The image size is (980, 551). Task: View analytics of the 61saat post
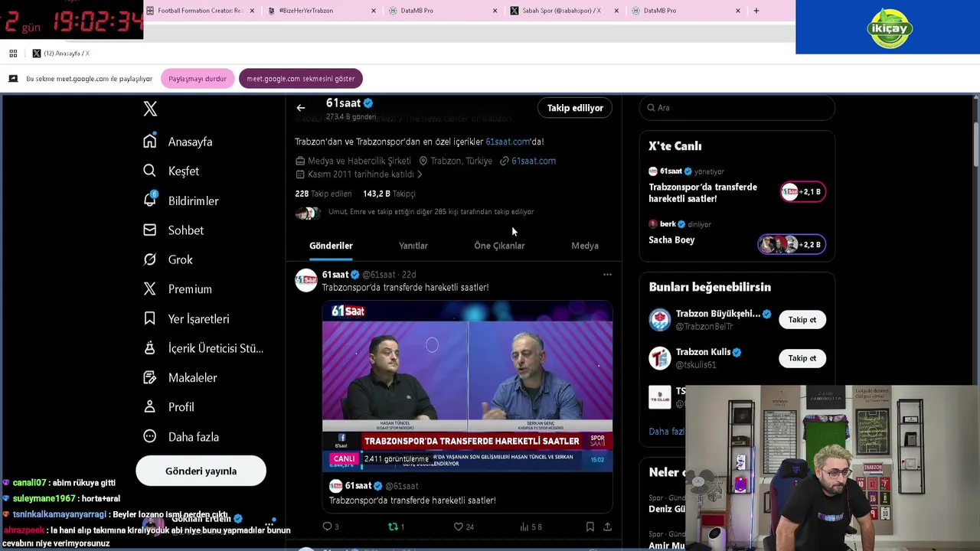[x=531, y=527]
